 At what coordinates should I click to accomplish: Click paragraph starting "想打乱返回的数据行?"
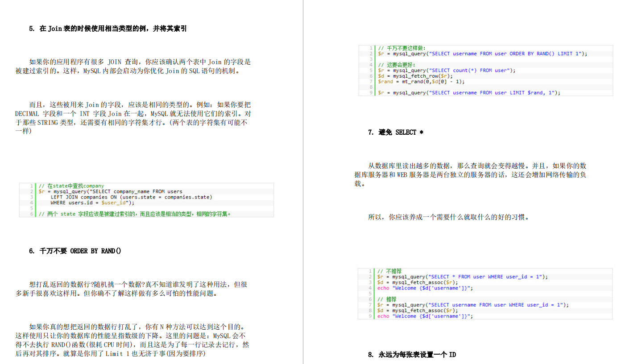pyautogui.click(x=132, y=289)
